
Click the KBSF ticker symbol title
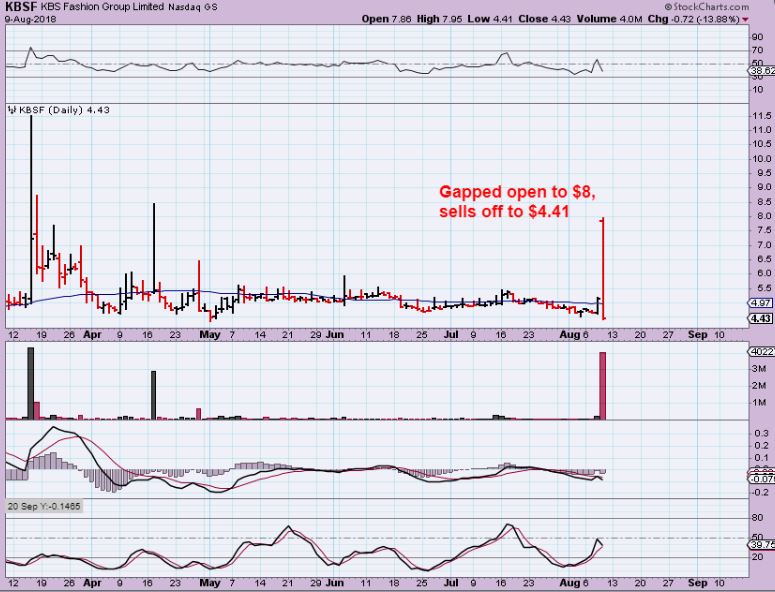coord(21,7)
